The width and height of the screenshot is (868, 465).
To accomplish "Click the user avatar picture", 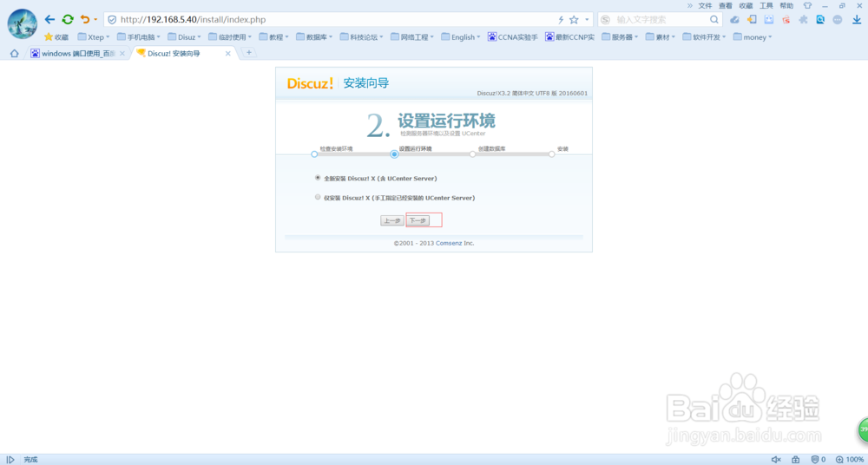I will click(x=23, y=23).
